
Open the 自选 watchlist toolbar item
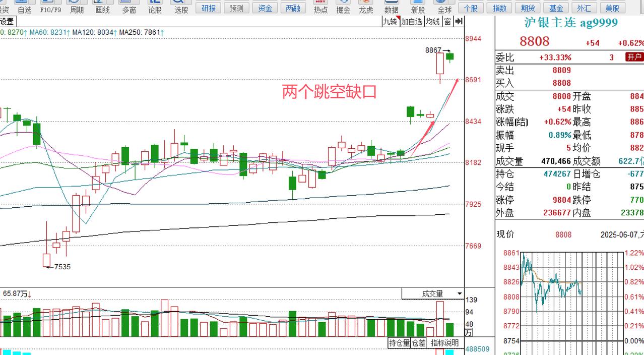(24, 7)
